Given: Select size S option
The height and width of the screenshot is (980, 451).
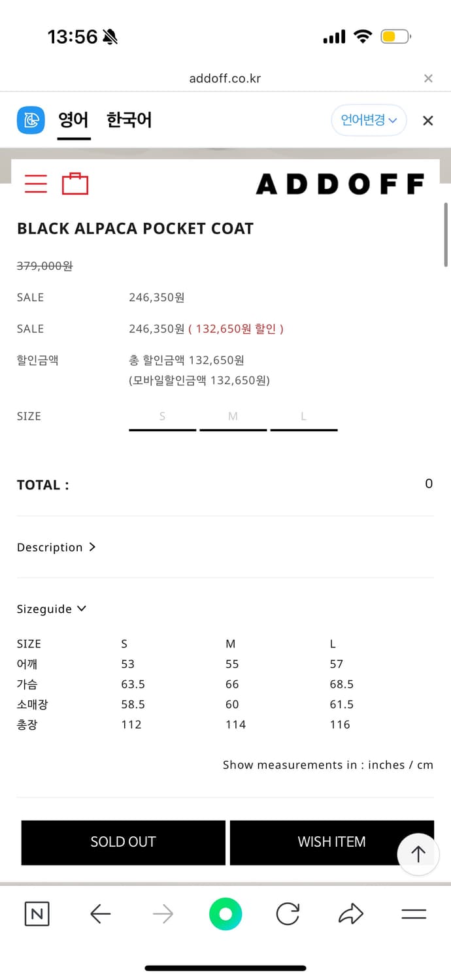Looking at the screenshot, I should [163, 417].
